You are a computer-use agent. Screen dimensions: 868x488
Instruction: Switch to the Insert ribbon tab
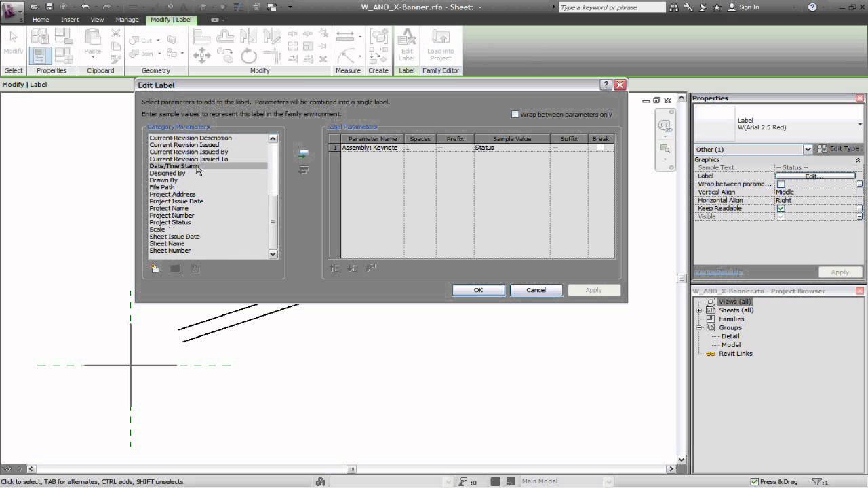[70, 20]
